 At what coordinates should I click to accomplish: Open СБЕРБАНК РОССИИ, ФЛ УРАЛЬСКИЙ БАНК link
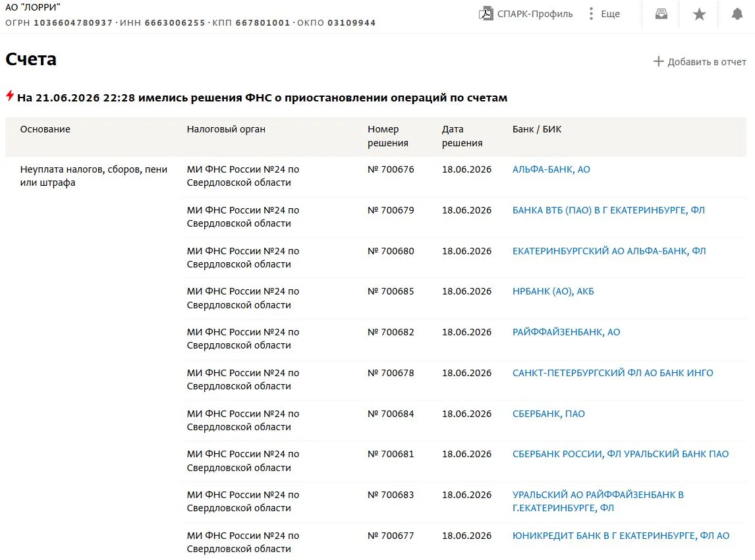tap(620, 454)
